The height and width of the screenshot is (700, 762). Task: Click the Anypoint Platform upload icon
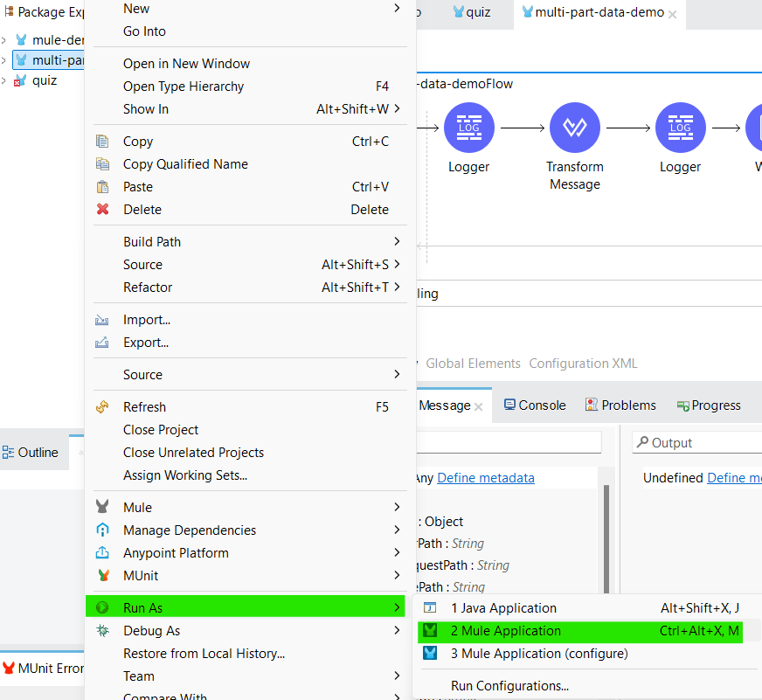102,552
